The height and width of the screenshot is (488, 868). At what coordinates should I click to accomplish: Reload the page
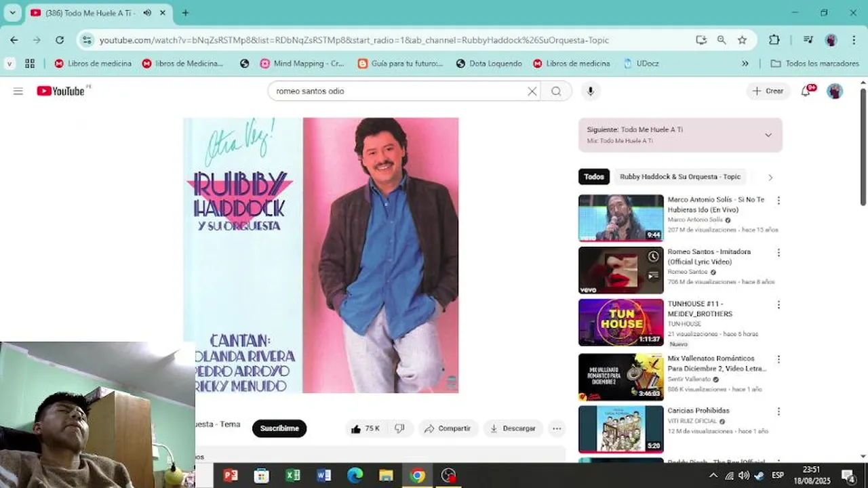[x=60, y=40]
